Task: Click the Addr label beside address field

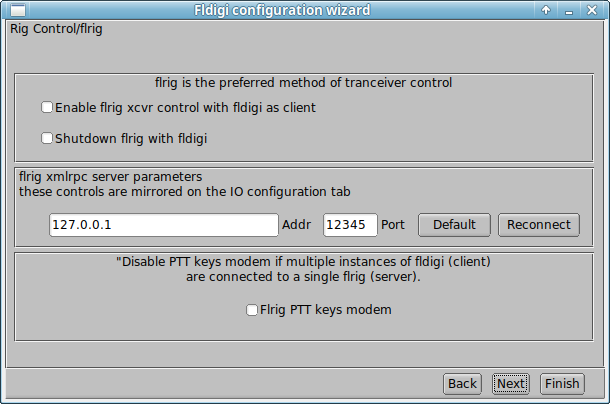Action: click(x=296, y=225)
